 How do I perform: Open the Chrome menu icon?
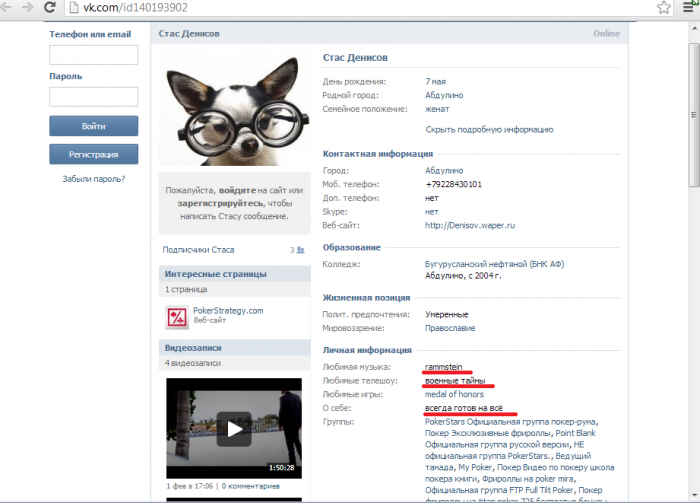tap(688, 7)
